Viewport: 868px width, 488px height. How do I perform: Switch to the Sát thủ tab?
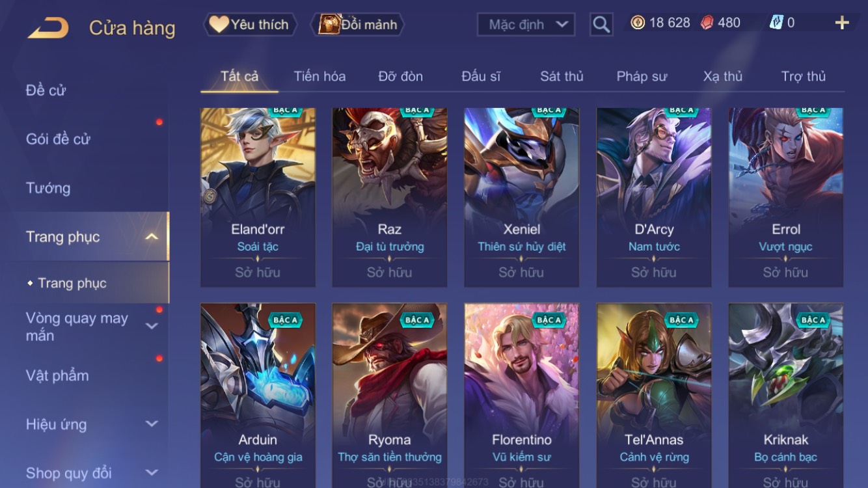click(562, 76)
